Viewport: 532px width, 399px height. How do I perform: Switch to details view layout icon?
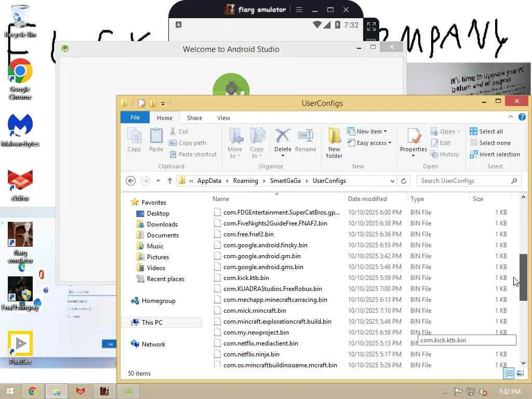509,374
